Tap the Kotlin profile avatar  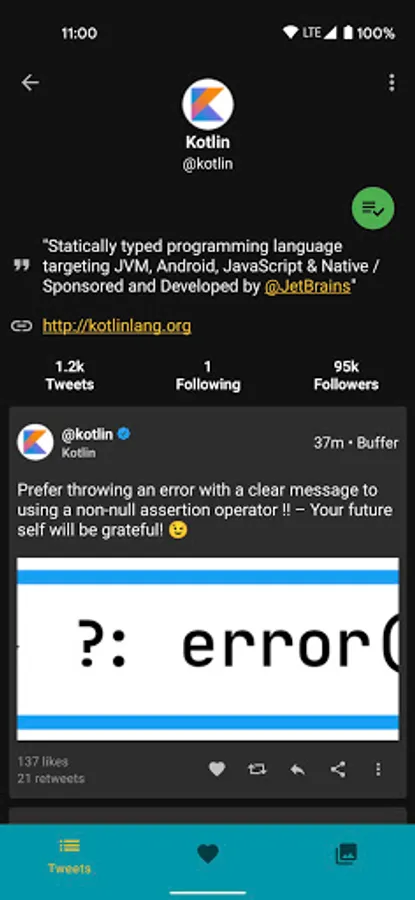(208, 104)
